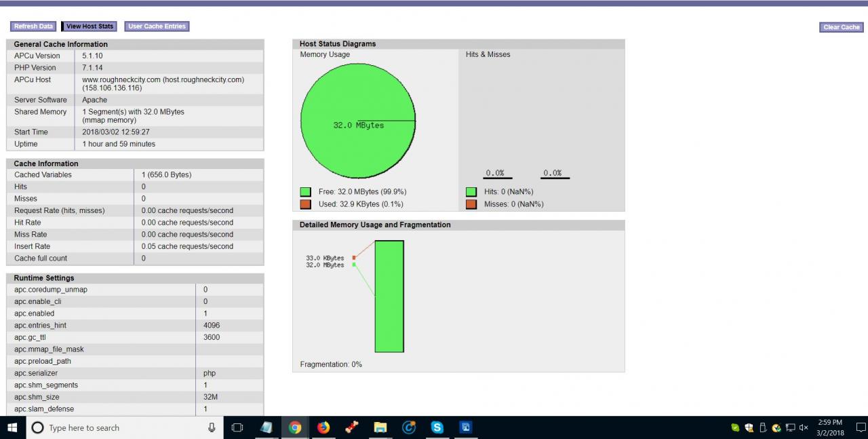Open File Explorer from the taskbar

pyautogui.click(x=380, y=427)
